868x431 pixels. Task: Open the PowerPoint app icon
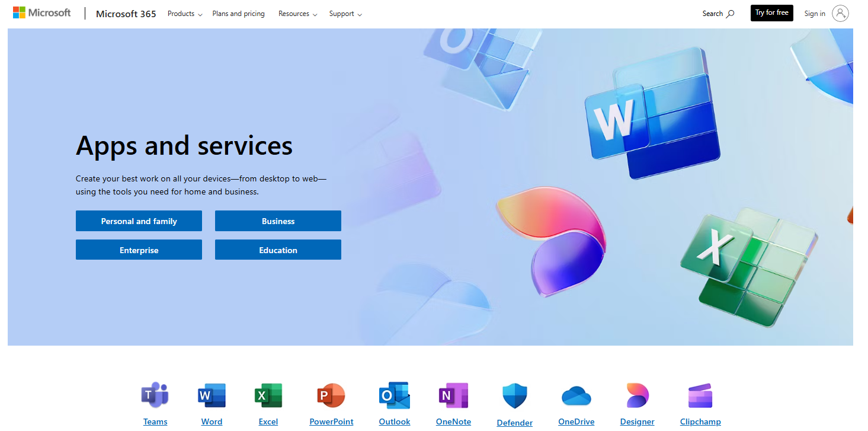[331, 395]
